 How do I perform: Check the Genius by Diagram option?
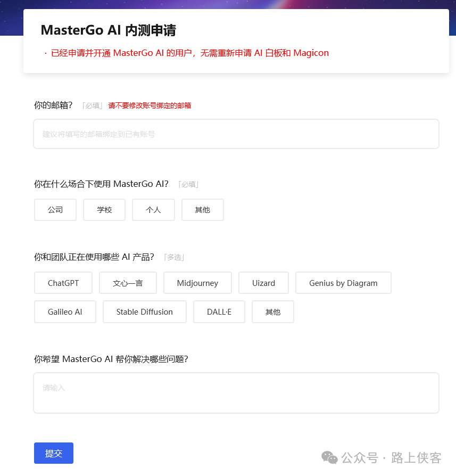(343, 283)
